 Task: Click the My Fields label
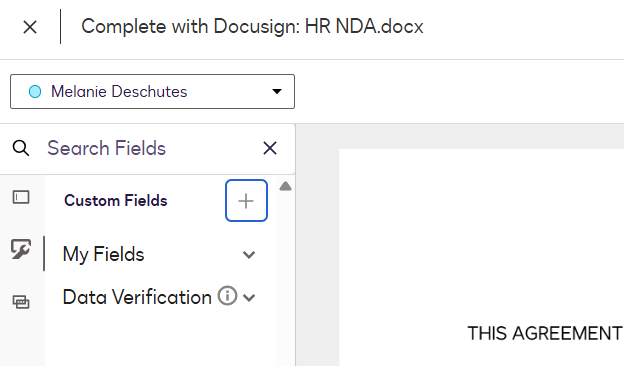click(x=103, y=254)
